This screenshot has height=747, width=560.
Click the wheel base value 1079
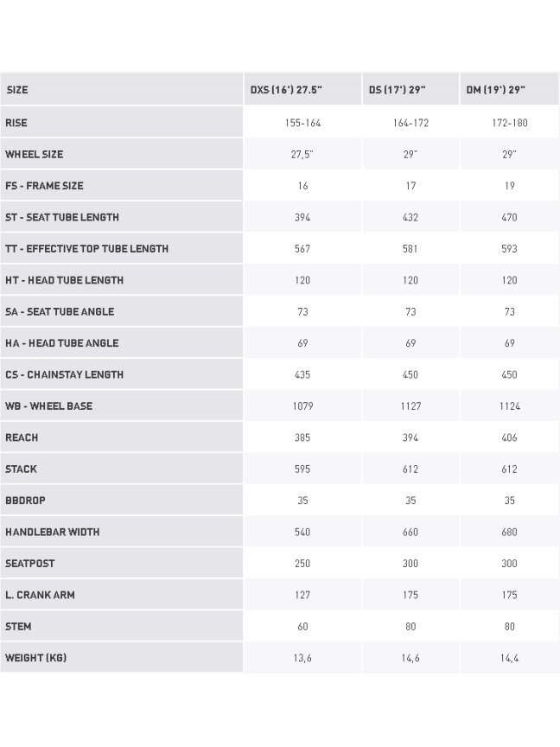302,405
